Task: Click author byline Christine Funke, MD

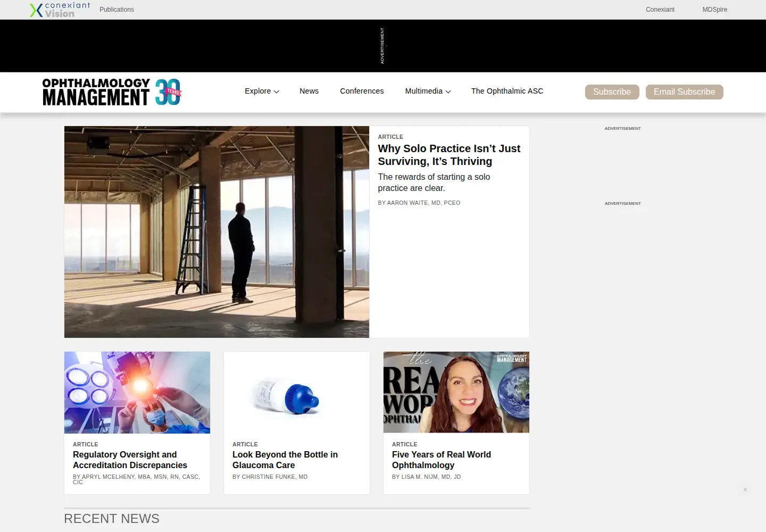Action: (270, 477)
